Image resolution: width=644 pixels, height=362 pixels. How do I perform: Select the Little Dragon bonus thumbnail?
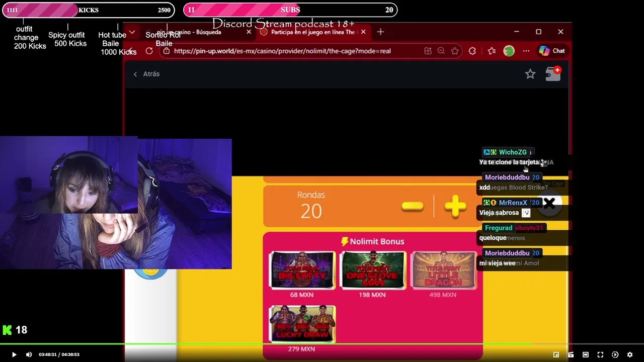[443, 270]
